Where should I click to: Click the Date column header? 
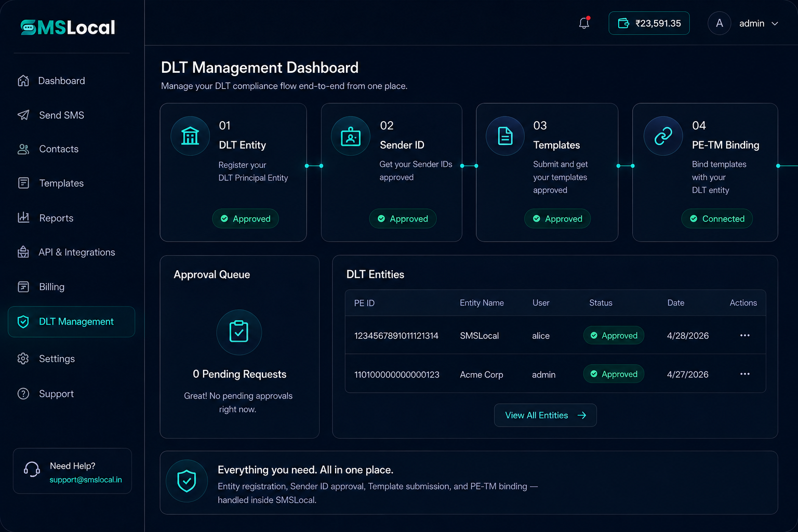tap(676, 303)
